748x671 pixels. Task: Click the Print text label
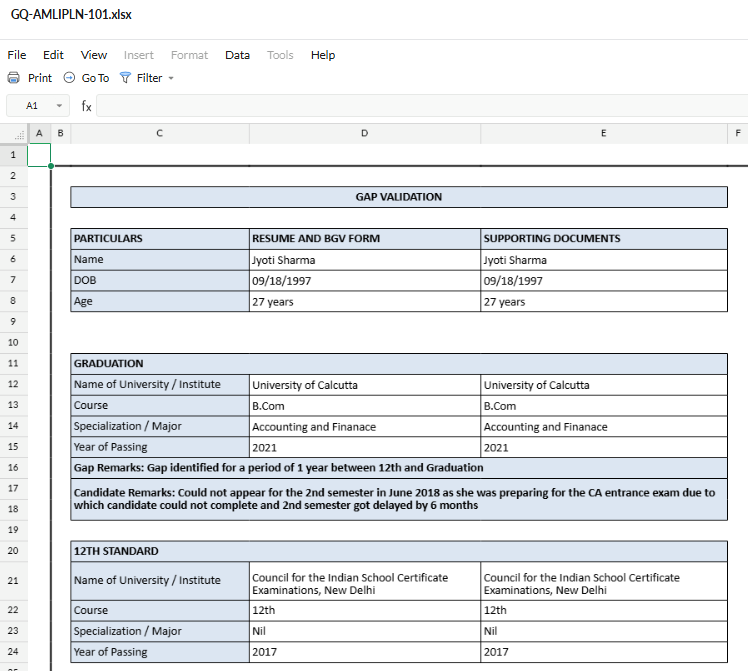[40, 78]
